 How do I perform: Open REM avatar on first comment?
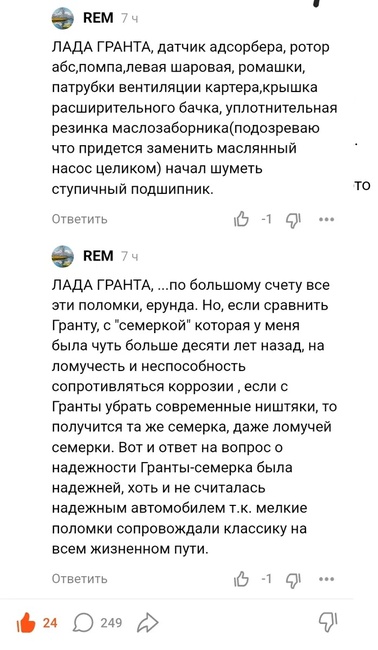(63, 18)
